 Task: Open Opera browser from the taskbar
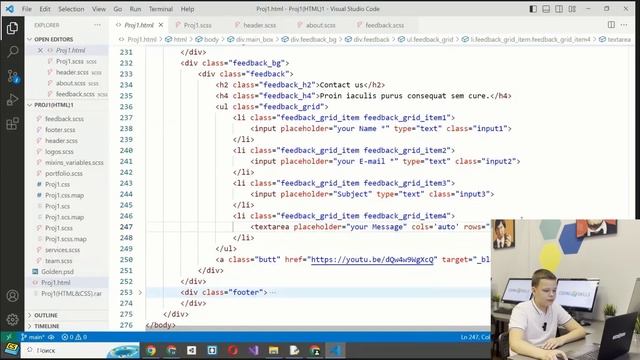click(233, 350)
